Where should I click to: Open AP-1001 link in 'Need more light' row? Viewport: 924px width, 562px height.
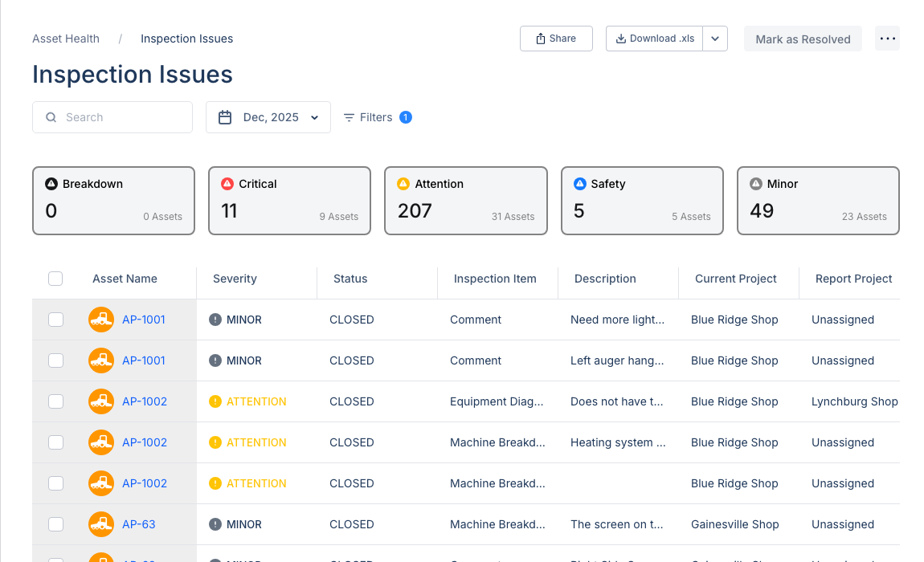[143, 320]
